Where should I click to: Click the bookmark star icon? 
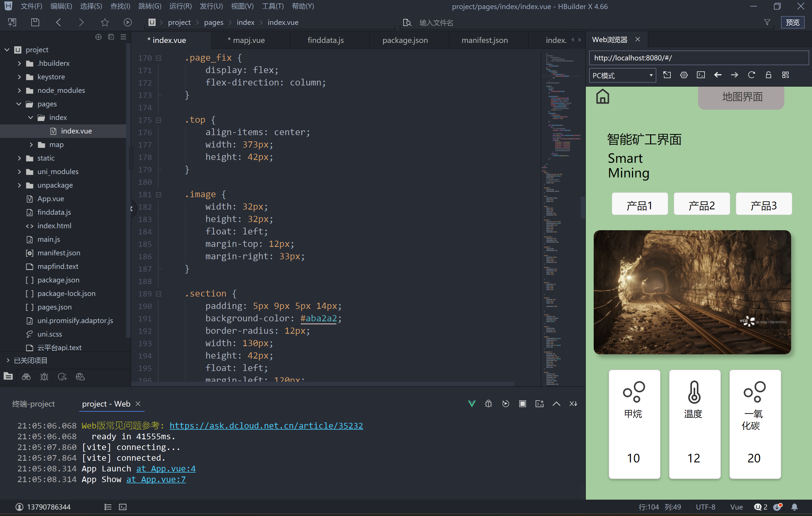pos(105,22)
